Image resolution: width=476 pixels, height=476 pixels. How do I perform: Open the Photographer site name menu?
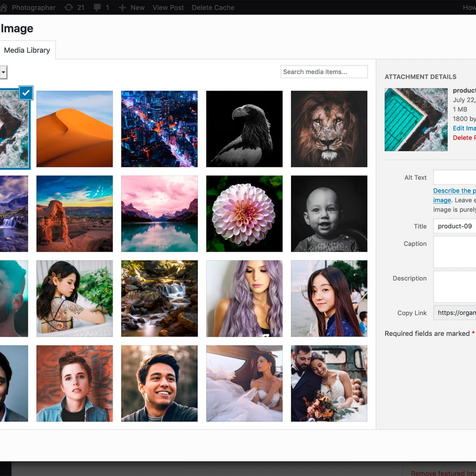[34, 8]
